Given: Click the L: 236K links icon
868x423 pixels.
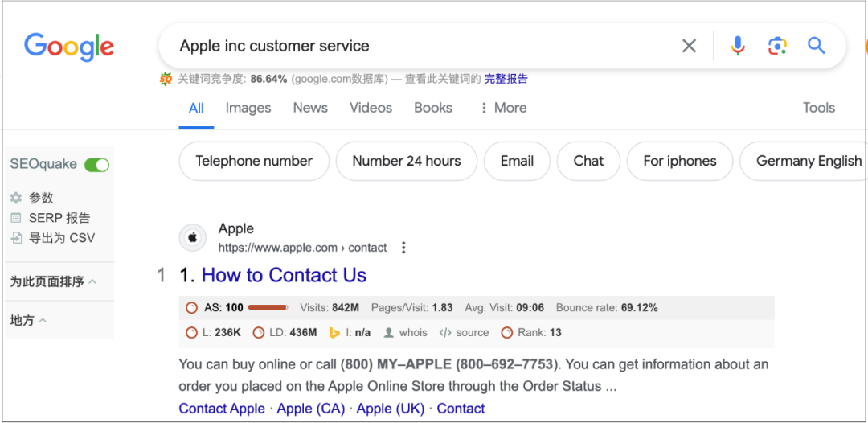Looking at the screenshot, I should [x=191, y=333].
